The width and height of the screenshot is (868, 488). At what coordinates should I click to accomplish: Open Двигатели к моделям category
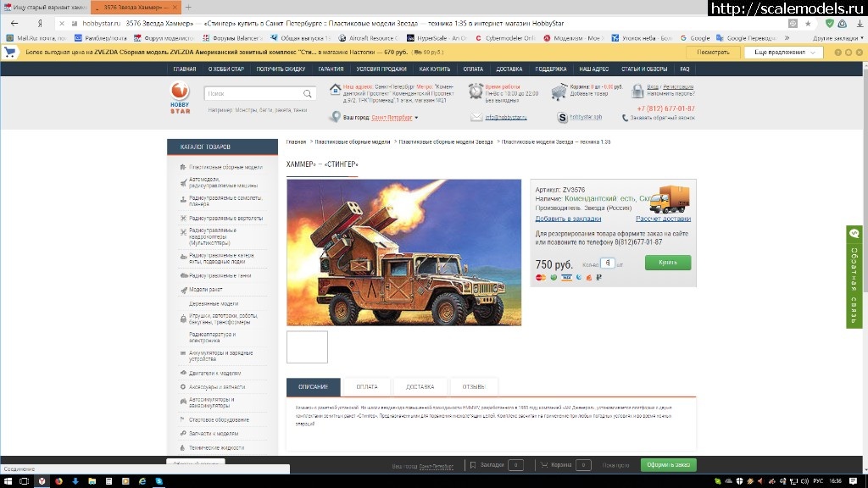(214, 374)
